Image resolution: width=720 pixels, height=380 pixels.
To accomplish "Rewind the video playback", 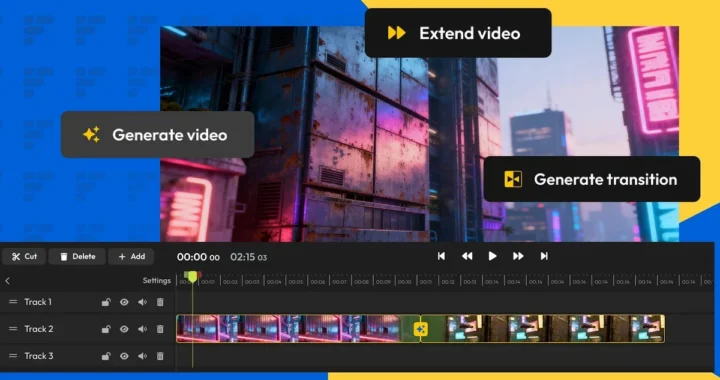I will point(467,256).
